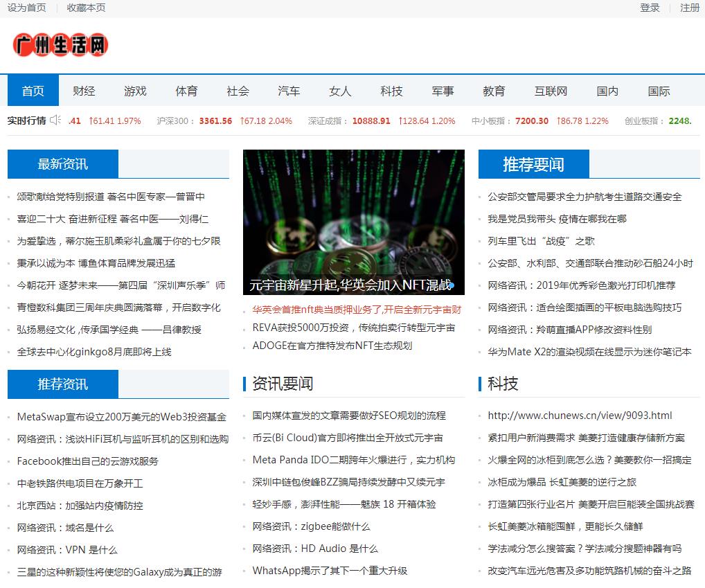The width and height of the screenshot is (705, 588).
Task: Open article 秉承以诚为本 博鱼体育品牌
Action: pyautogui.click(x=96, y=263)
